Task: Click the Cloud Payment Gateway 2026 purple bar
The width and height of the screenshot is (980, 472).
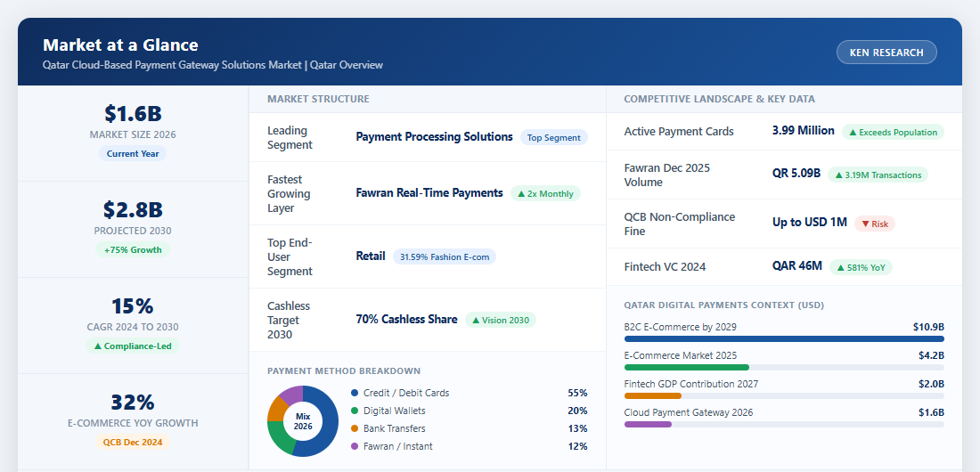Action: point(648,425)
